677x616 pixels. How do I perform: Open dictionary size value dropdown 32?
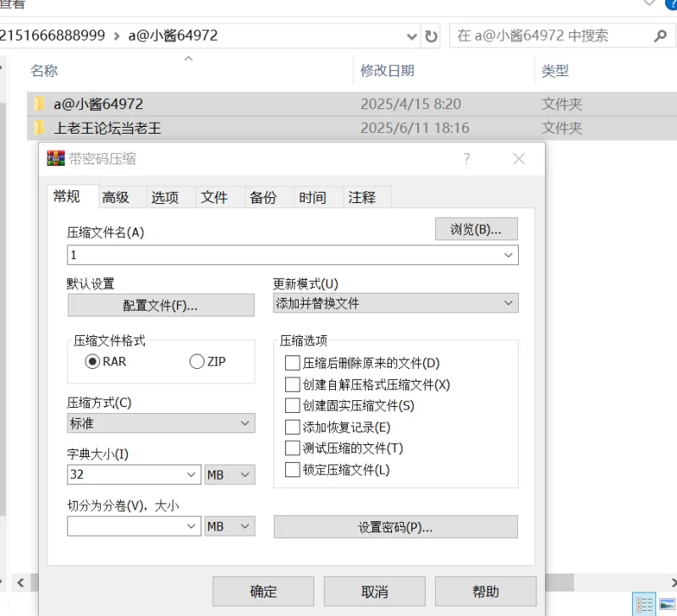click(x=191, y=475)
